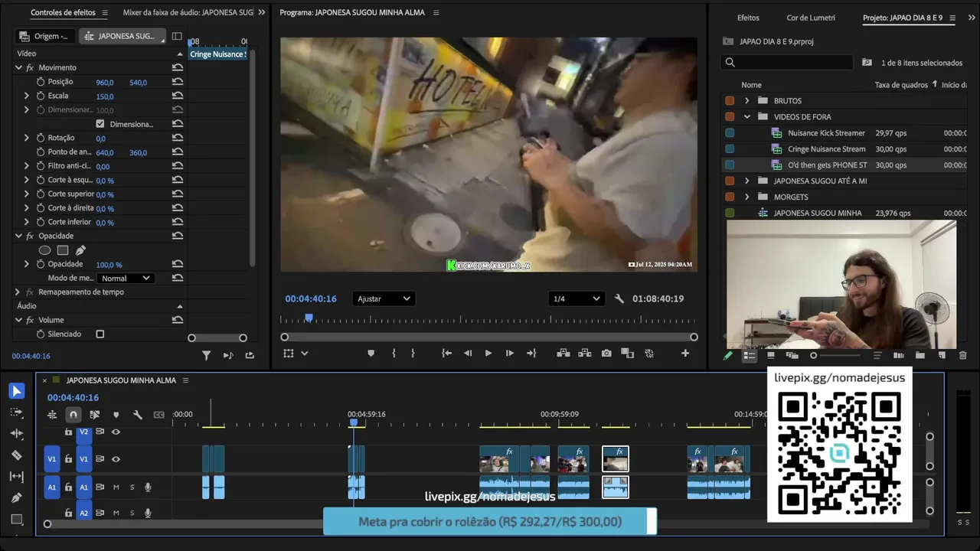Screen dimensions: 980x551
Task: Open timeline display settings wrench
Action: (x=138, y=415)
